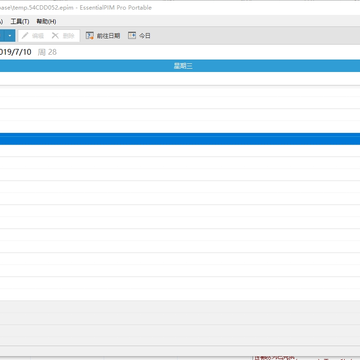Screen dimensions: 360x360
Task: Click the 今日 button label
Action: 145,36
